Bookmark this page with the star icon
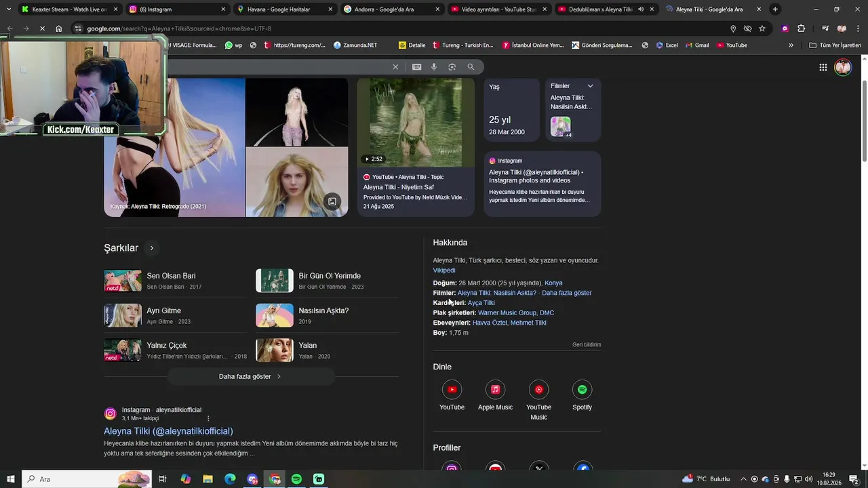The image size is (868, 488). click(x=762, y=28)
